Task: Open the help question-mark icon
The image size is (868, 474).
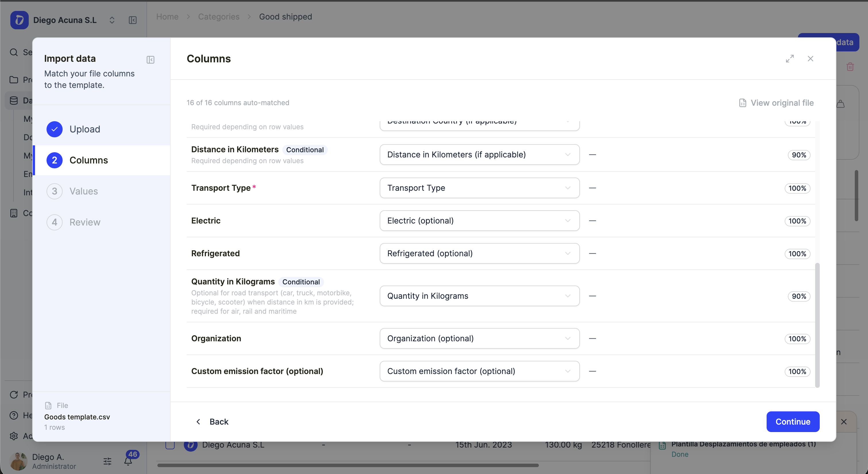Action: (14, 415)
